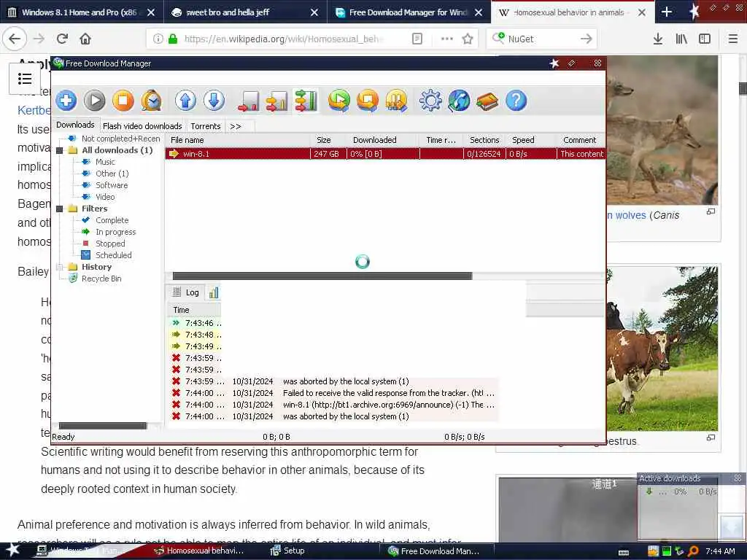Click the yellow Pause all downloads icon
Screen dimensions: 747x560
tap(396, 101)
